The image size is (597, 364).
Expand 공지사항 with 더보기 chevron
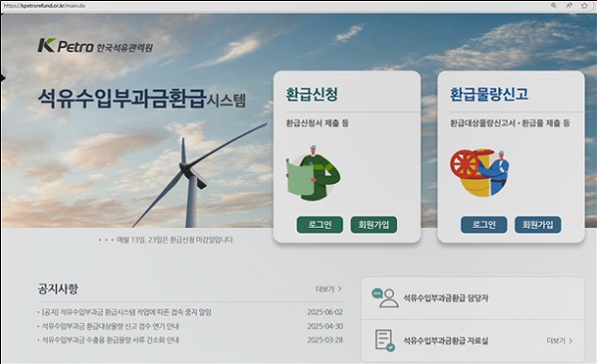click(328, 289)
